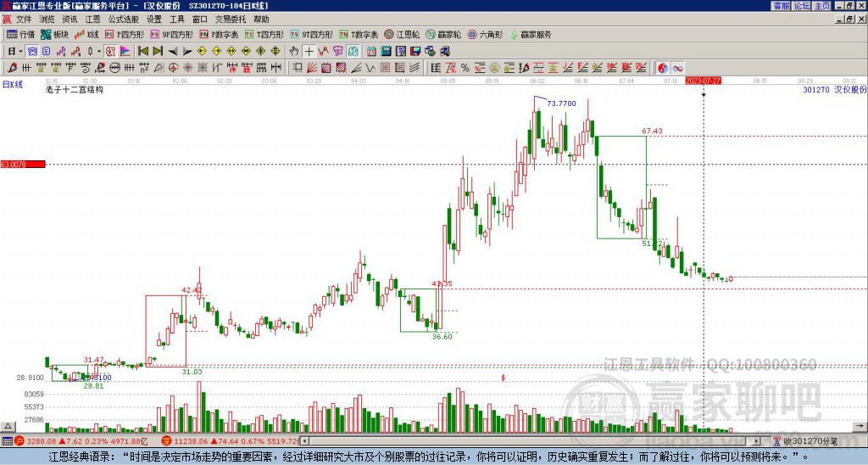
Task: Click the red grid table icon
Action: click(386, 68)
